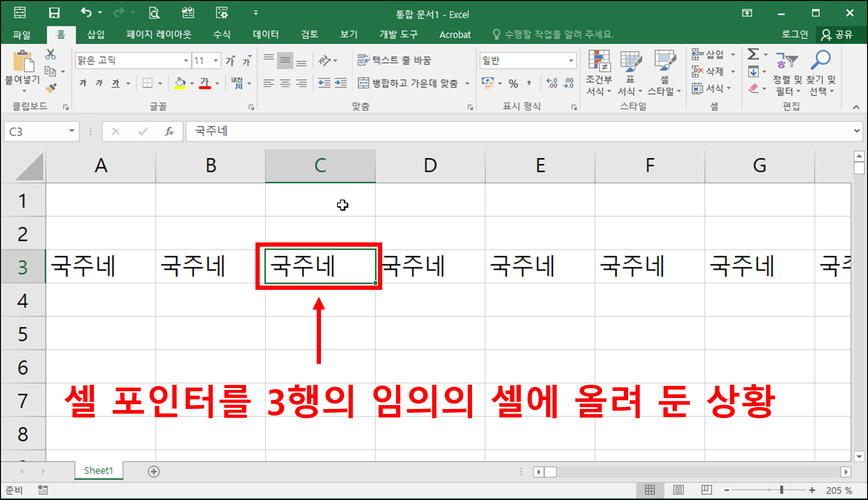Select the Format Painter brush icon
868x500 pixels.
(x=51, y=88)
